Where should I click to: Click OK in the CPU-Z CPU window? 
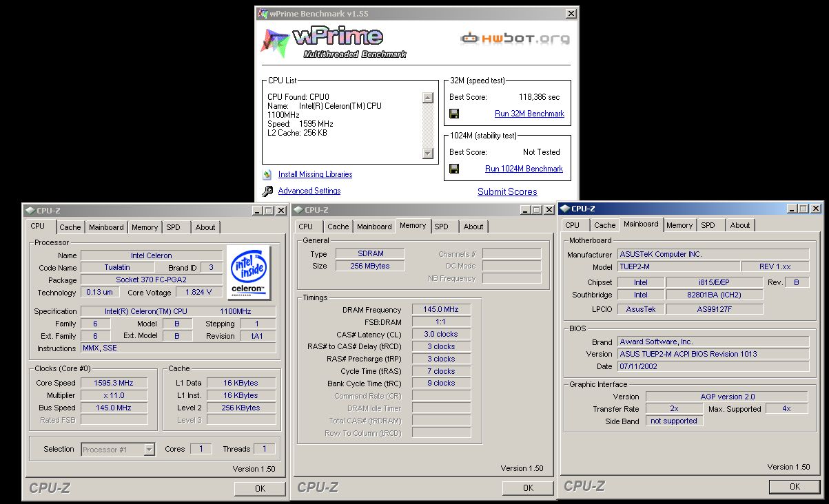(260, 489)
